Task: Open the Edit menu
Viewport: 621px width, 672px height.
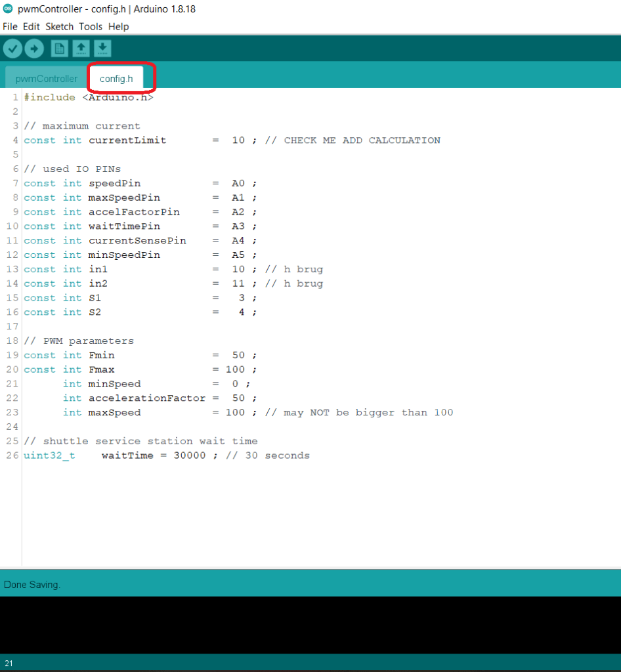Action: (31, 27)
